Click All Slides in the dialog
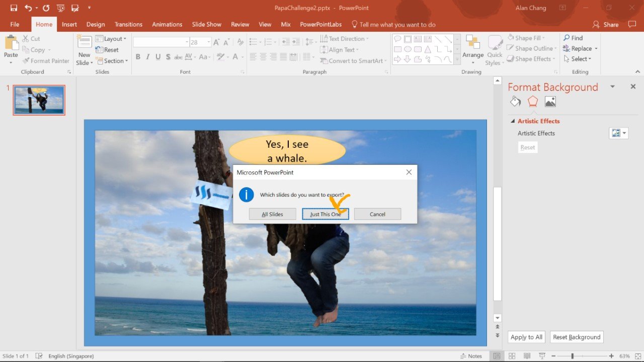Screen dimensions: 644x362 click(272, 214)
